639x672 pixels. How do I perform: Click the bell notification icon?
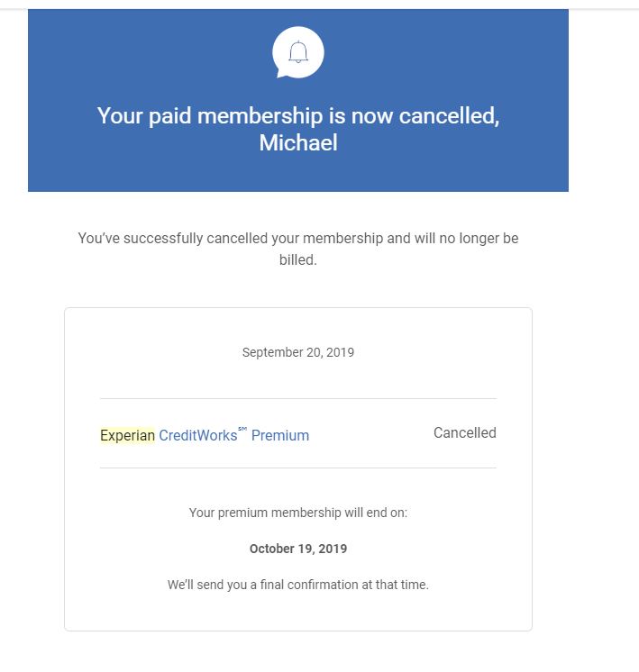298,52
